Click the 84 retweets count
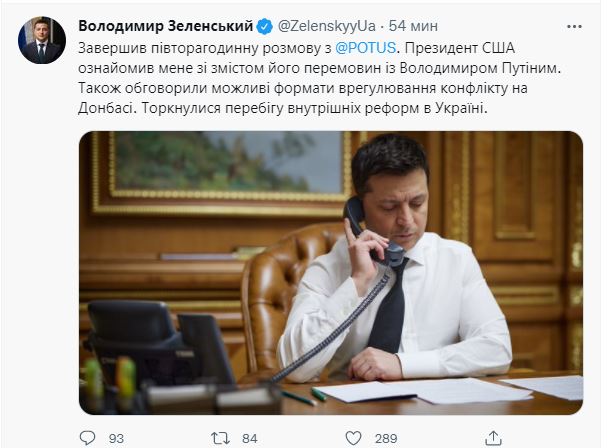Viewport: 613px width, 448px height. coord(249,438)
